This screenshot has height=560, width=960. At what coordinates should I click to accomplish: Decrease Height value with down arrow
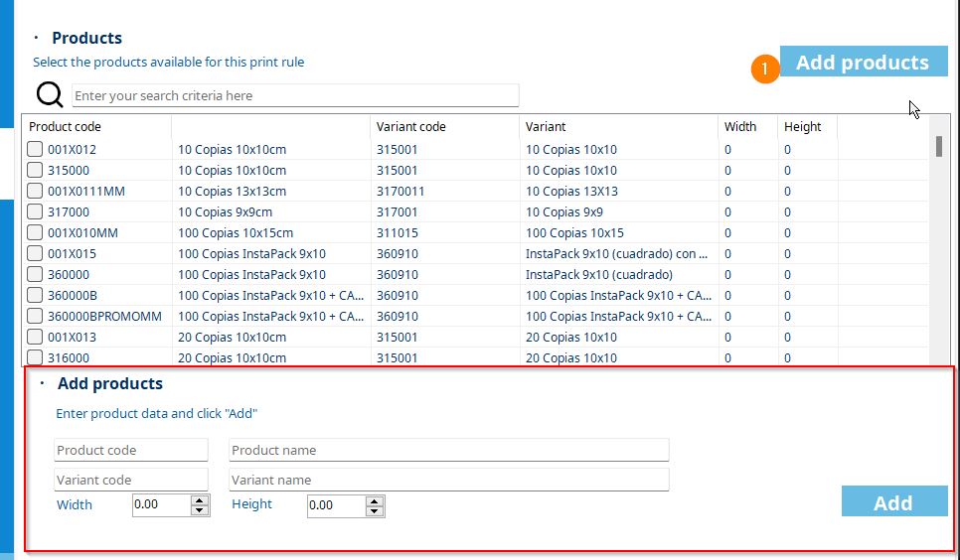pos(375,510)
